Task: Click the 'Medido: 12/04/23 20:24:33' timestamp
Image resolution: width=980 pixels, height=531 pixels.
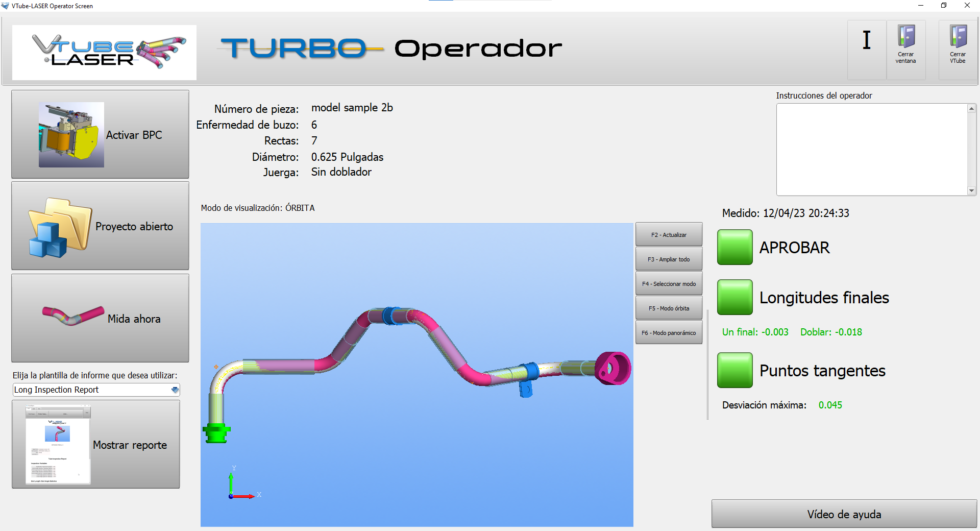Action: coord(786,213)
